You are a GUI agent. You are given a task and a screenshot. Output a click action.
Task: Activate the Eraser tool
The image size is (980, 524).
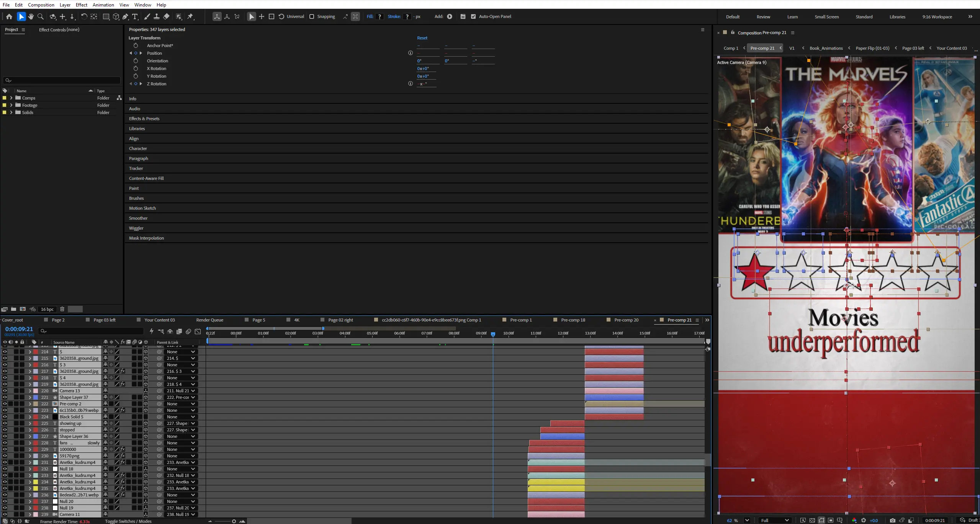[x=166, y=16]
